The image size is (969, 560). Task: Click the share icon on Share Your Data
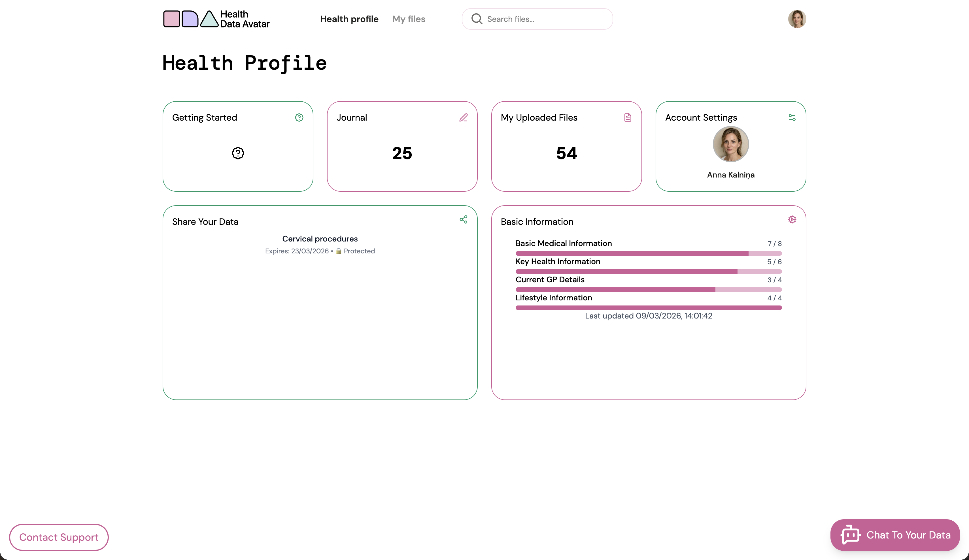pos(463,219)
